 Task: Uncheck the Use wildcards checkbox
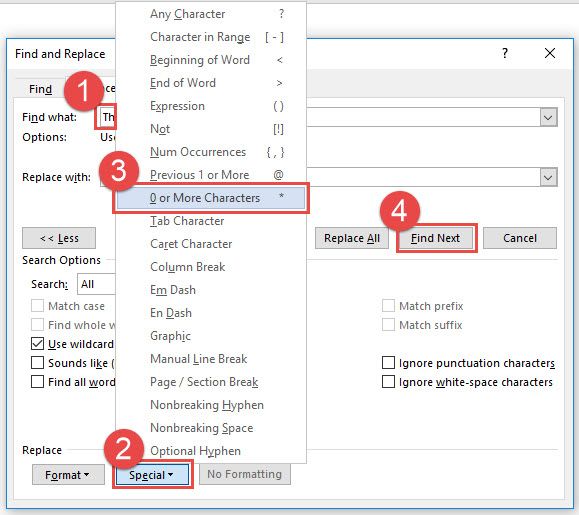37,344
